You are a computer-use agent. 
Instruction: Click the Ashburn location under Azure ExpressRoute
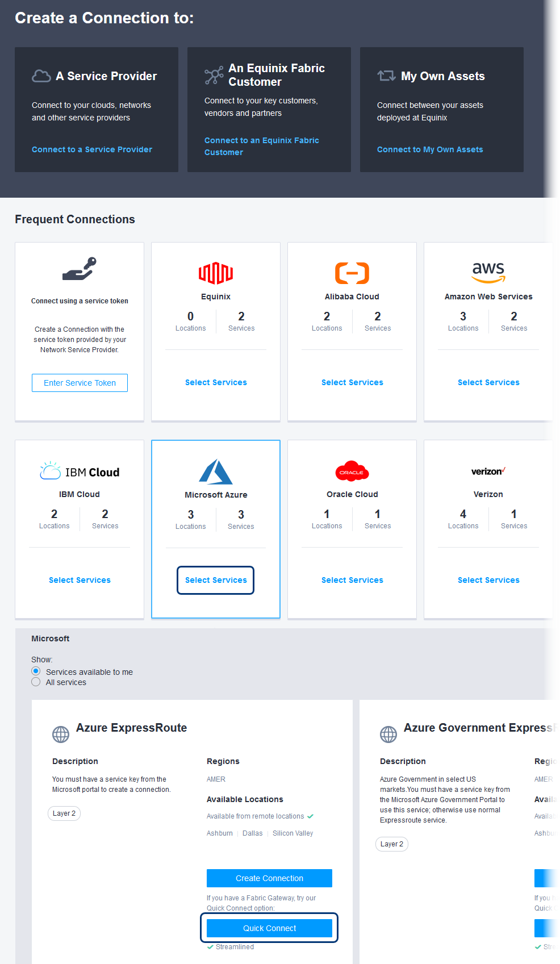[x=220, y=833]
